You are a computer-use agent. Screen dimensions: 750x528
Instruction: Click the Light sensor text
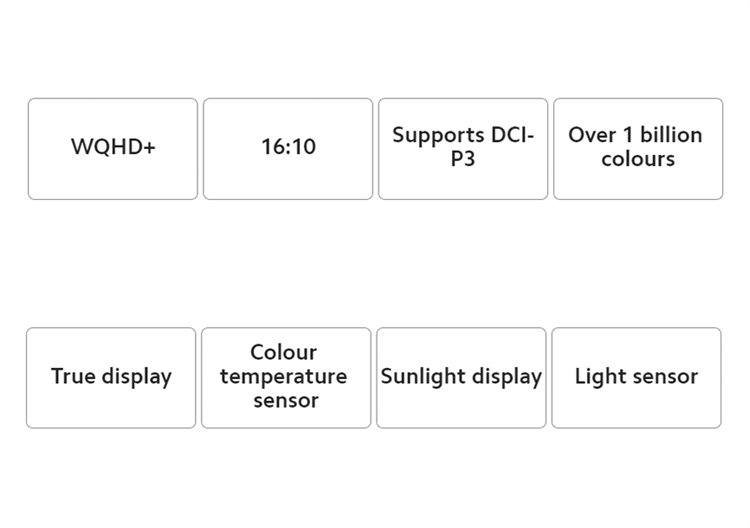(636, 377)
